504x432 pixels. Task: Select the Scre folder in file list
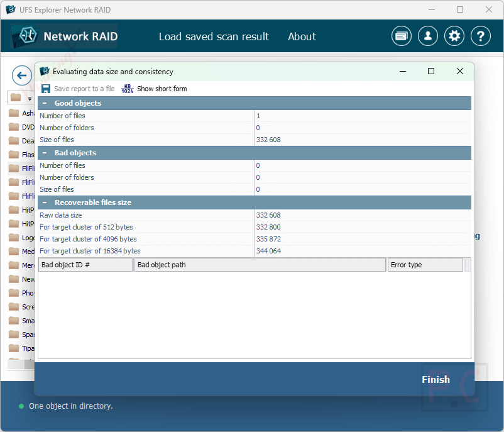pyautogui.click(x=21, y=307)
